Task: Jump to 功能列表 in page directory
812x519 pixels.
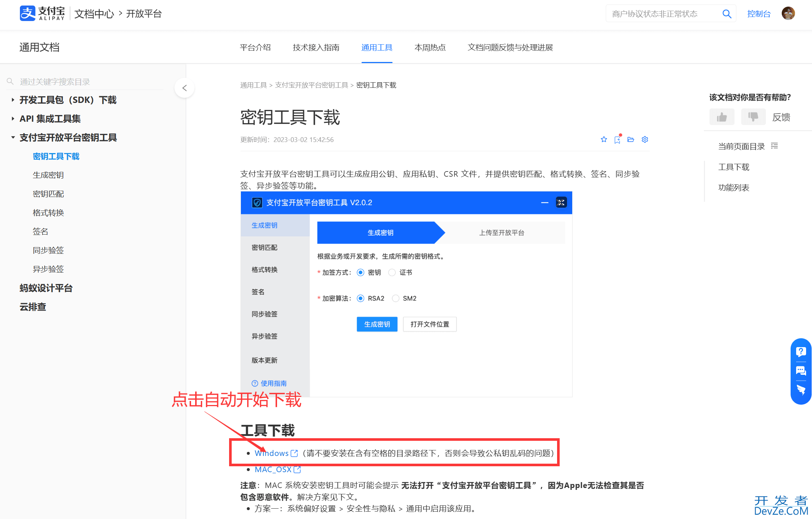Action: point(734,188)
